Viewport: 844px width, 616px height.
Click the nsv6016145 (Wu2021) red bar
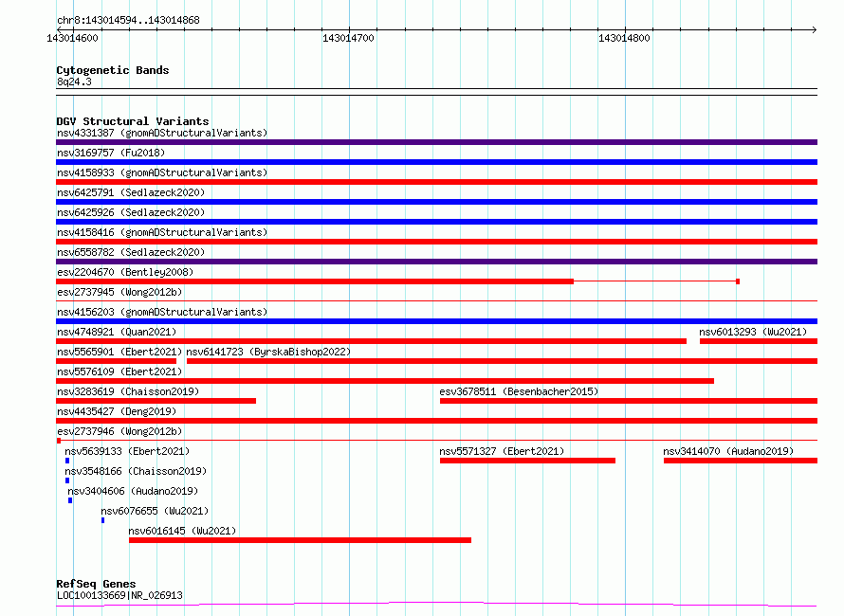300,540
